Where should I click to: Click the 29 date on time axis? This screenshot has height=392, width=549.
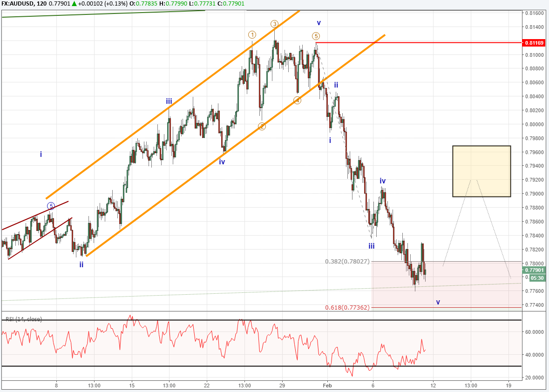[x=283, y=385]
